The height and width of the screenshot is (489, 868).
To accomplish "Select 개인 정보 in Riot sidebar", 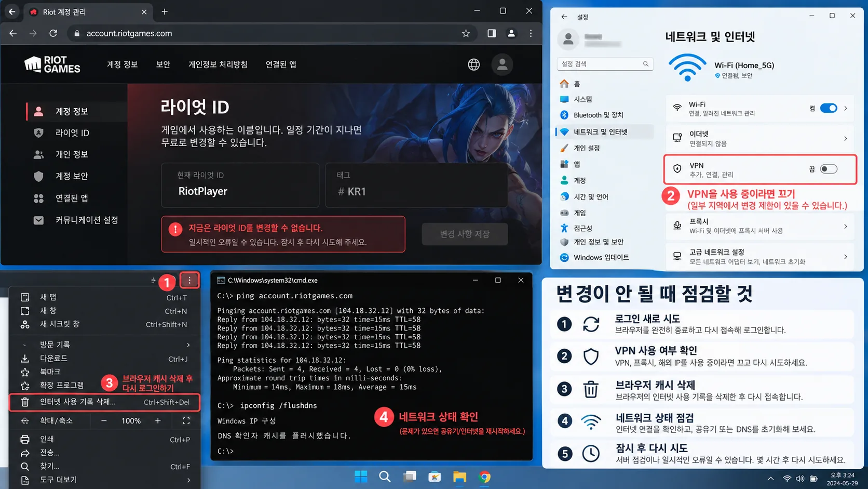I will (x=72, y=155).
